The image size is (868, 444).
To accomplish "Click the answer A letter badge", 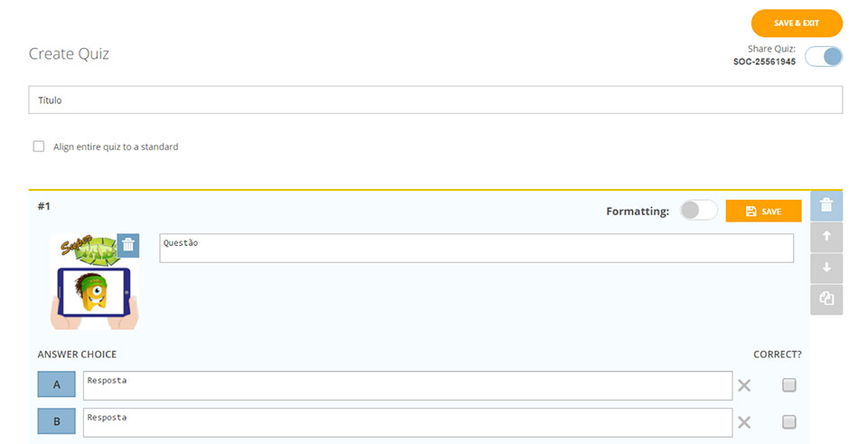I will click(x=57, y=385).
